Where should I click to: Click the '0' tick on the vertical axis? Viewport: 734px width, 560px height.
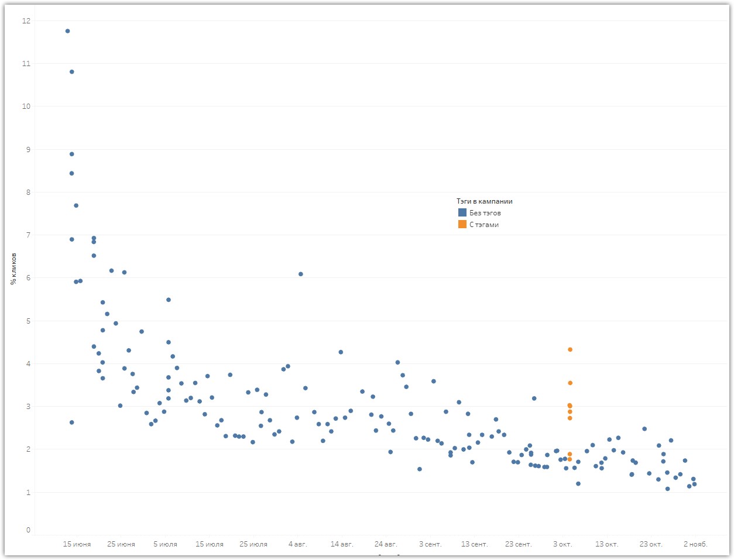click(x=28, y=530)
